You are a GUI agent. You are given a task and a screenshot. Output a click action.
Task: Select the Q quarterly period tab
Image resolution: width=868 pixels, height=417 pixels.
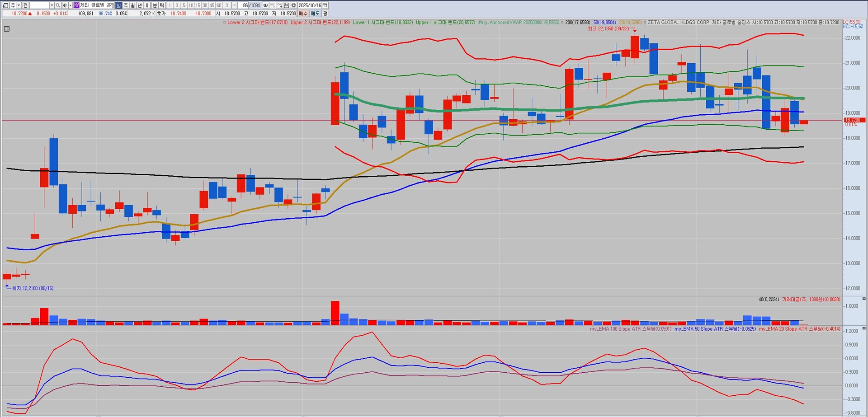(147, 5)
